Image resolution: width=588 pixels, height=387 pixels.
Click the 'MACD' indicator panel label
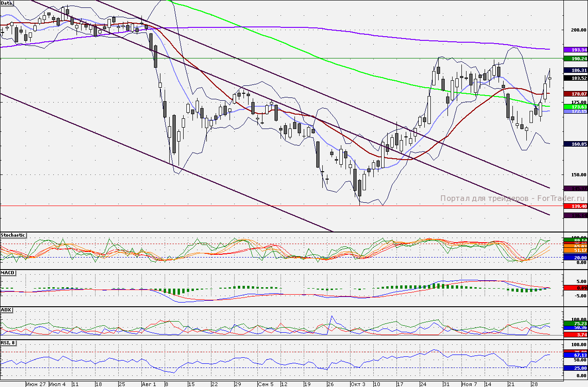[7, 272]
